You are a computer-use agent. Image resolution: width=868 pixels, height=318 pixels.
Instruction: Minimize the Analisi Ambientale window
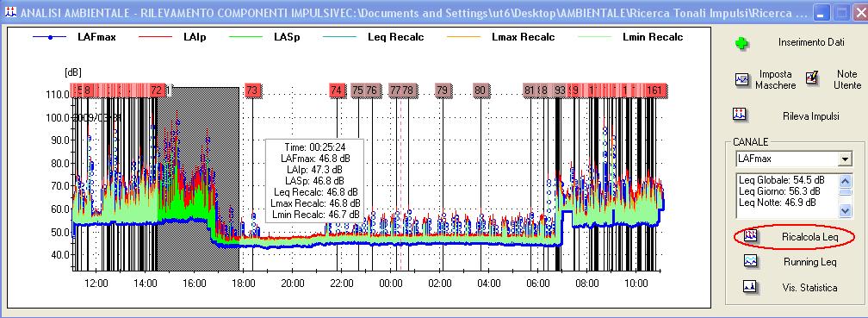point(822,13)
